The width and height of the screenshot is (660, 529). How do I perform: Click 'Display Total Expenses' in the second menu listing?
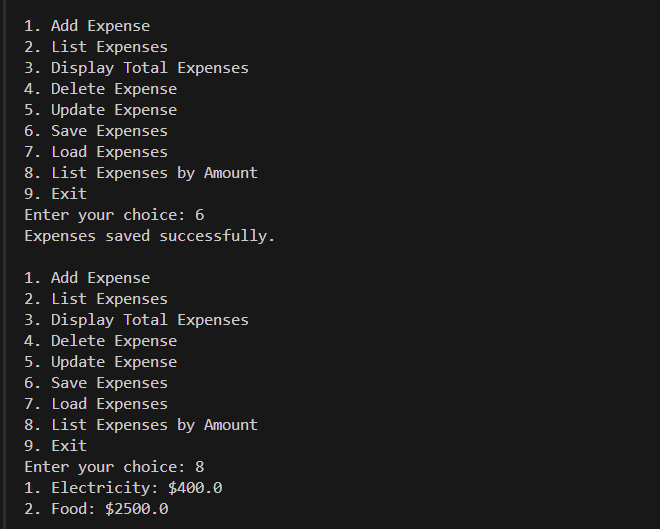(x=150, y=320)
